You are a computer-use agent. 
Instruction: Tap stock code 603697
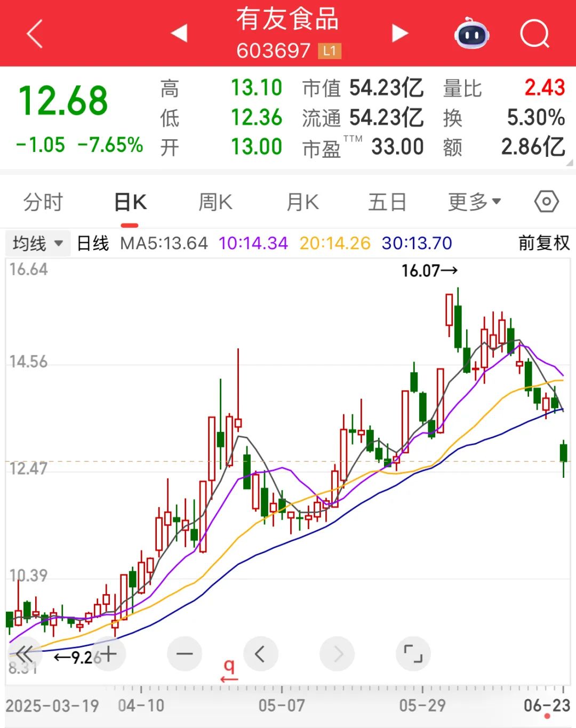pyautogui.click(x=273, y=51)
